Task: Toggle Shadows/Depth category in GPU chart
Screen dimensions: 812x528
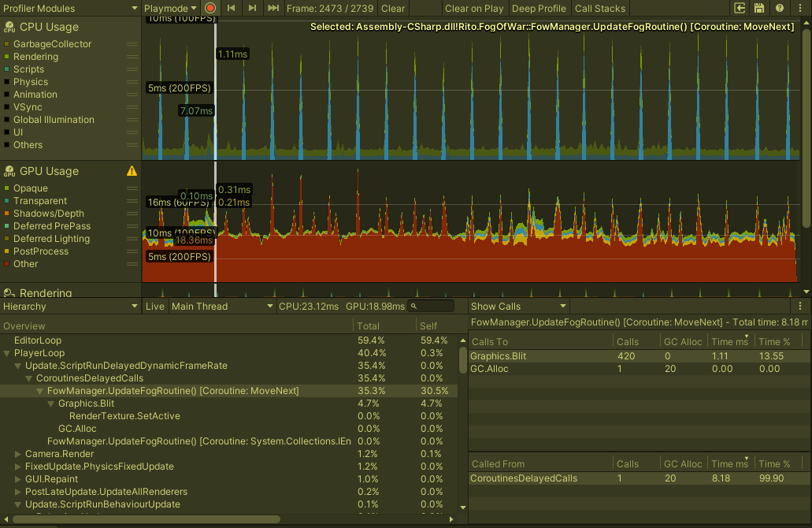Action: pyautogui.click(x=7, y=214)
